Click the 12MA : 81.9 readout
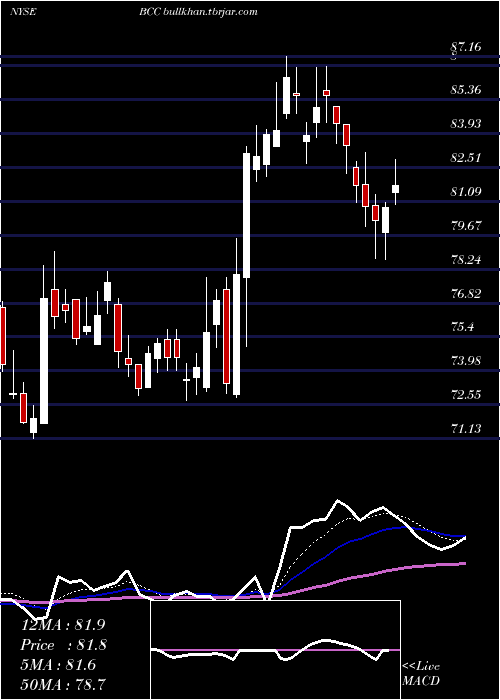This screenshot has height=700, width=500. point(64,625)
